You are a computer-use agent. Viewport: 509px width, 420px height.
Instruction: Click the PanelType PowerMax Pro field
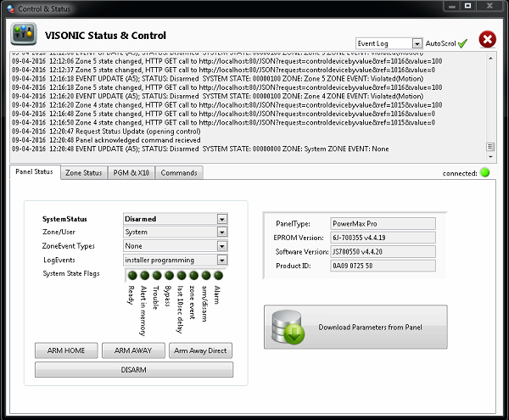383,224
